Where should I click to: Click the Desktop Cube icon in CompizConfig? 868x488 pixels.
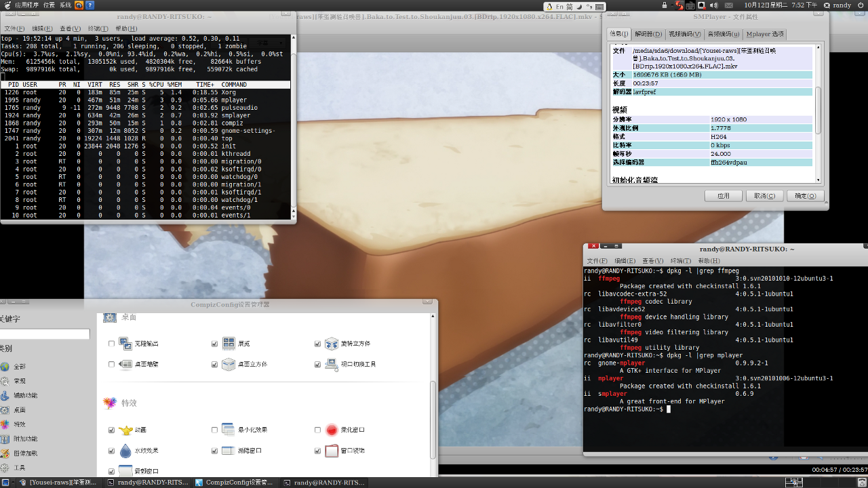pos(229,364)
